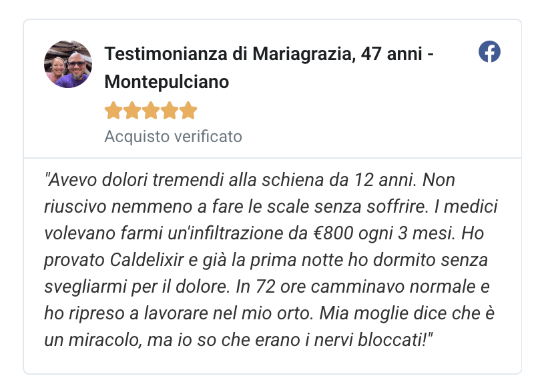Click "nervi bloccati" at the review's end
This screenshot has width=542, height=392.
(376, 340)
